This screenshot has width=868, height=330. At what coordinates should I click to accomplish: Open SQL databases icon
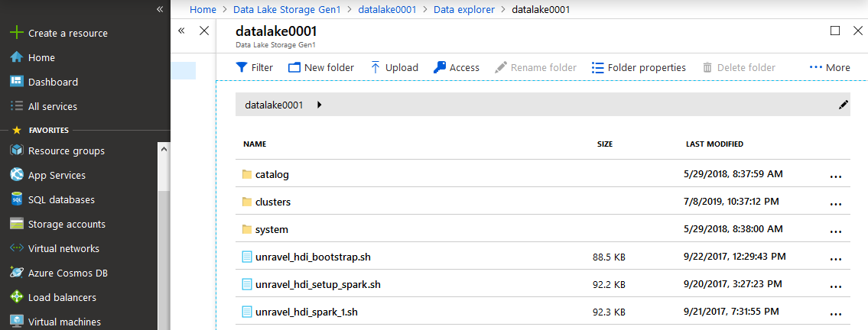point(17,199)
